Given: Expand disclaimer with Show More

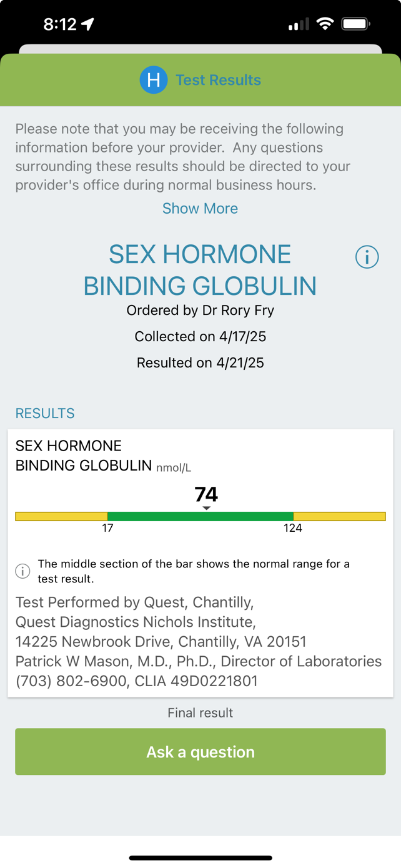Looking at the screenshot, I should tap(200, 208).
